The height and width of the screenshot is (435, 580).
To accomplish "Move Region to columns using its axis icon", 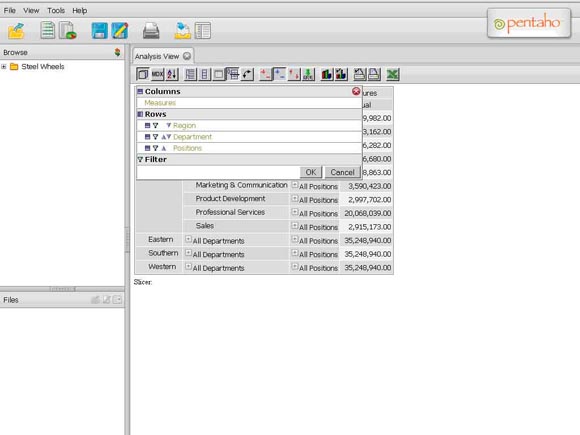I will coord(147,126).
